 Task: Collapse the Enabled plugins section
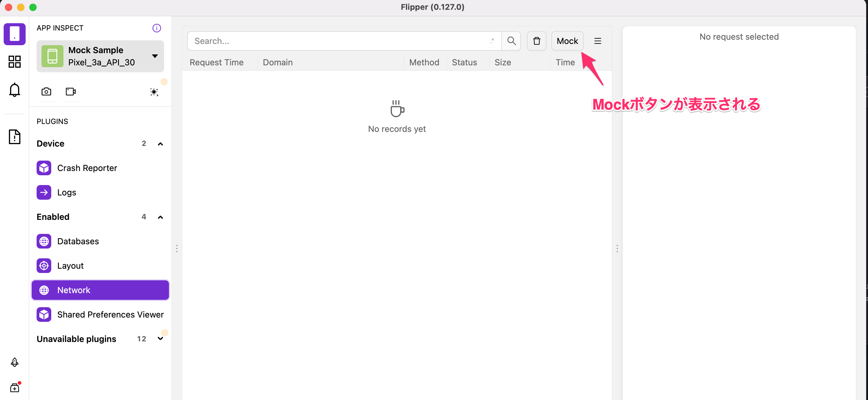tap(160, 217)
